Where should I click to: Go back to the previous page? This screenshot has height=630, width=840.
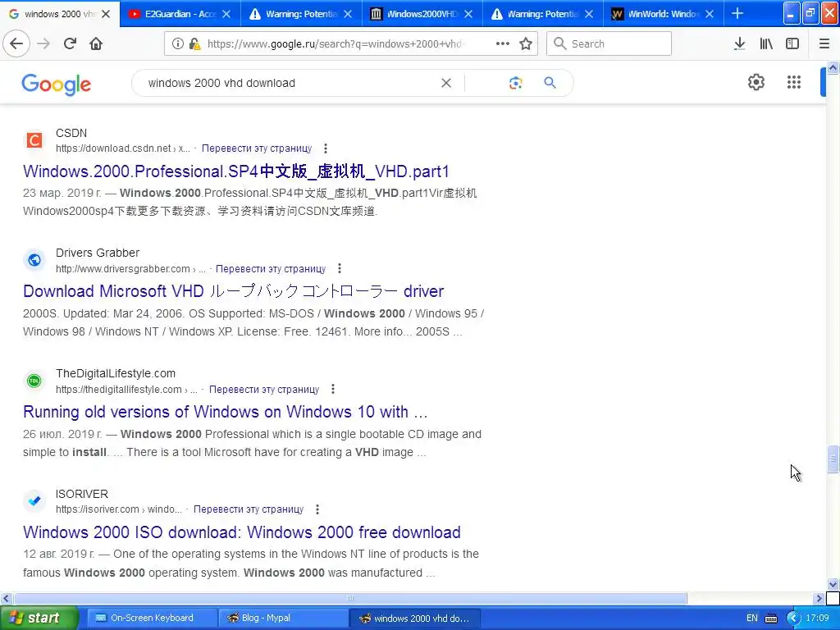16,43
